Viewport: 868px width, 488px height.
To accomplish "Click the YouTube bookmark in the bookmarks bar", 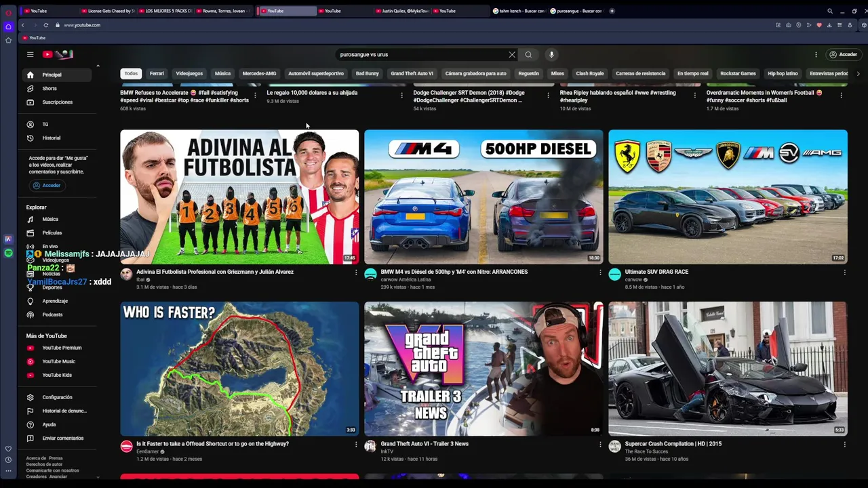I will click(x=34, y=38).
